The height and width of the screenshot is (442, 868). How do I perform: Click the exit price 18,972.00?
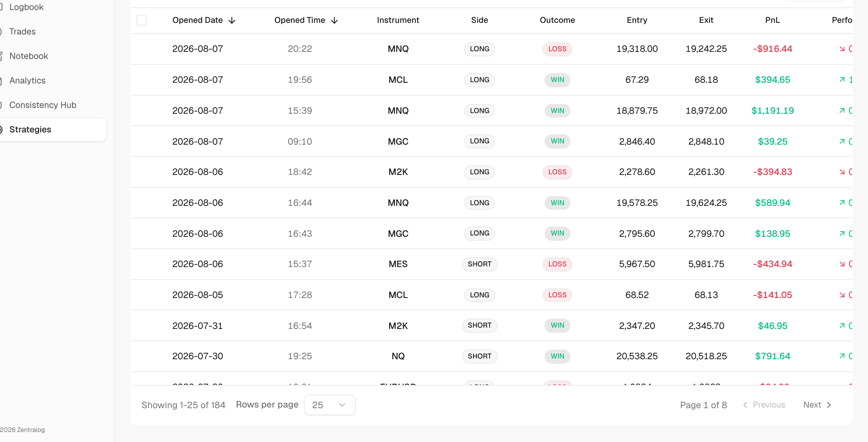tap(706, 111)
